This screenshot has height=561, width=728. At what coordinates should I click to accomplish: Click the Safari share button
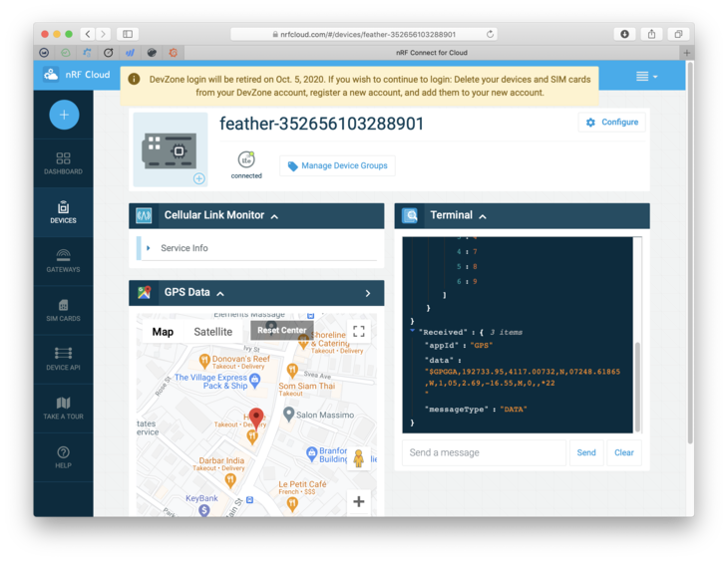651,34
